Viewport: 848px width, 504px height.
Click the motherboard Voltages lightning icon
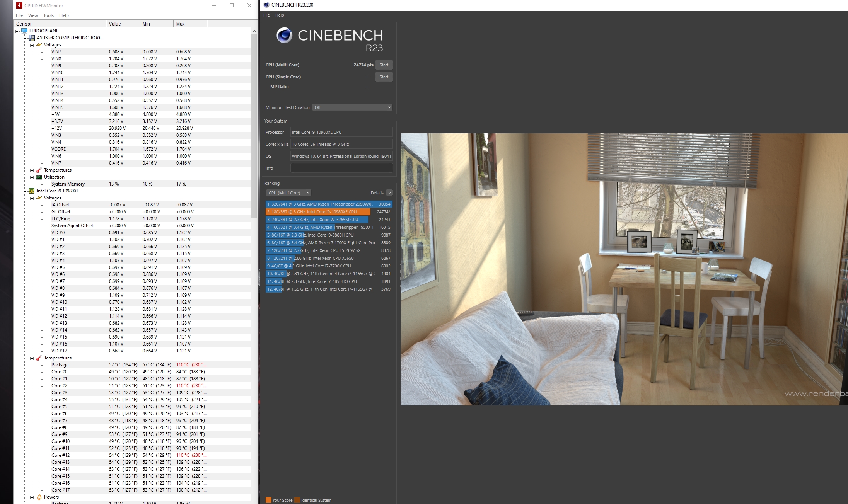(39, 45)
